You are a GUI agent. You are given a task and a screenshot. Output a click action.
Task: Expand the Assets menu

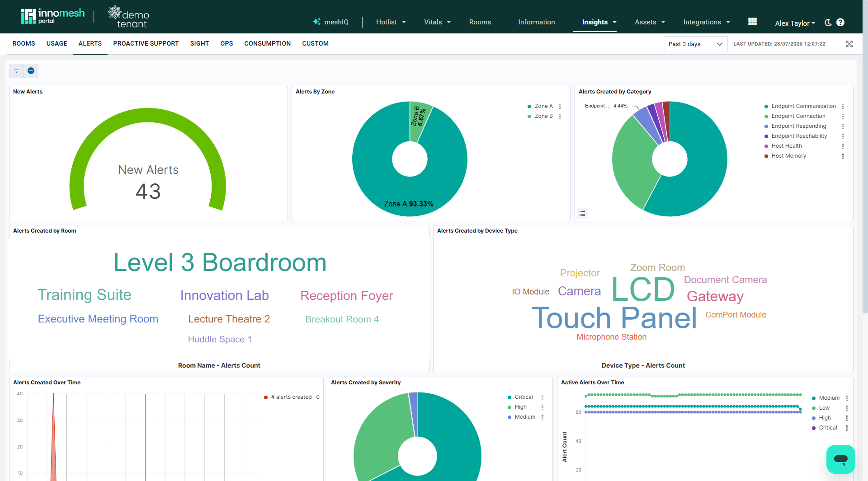(x=650, y=22)
